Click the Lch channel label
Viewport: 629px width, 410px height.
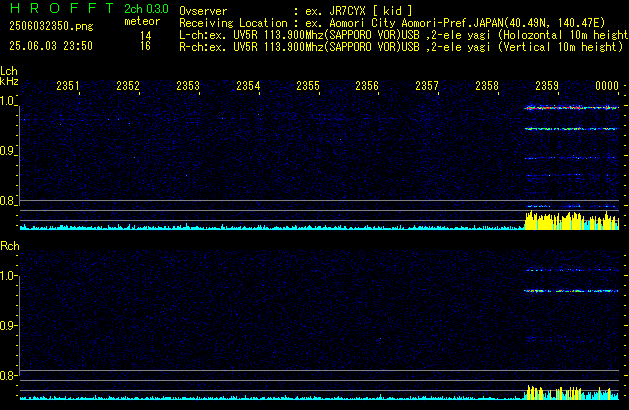[9, 71]
